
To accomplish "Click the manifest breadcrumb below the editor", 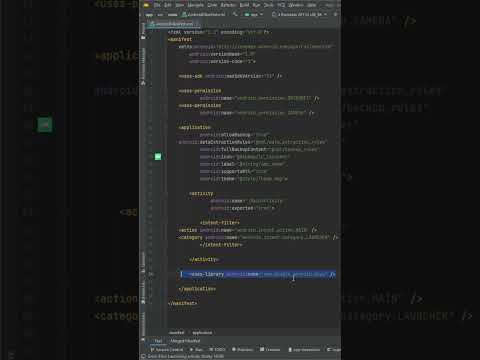I will [x=177, y=333].
